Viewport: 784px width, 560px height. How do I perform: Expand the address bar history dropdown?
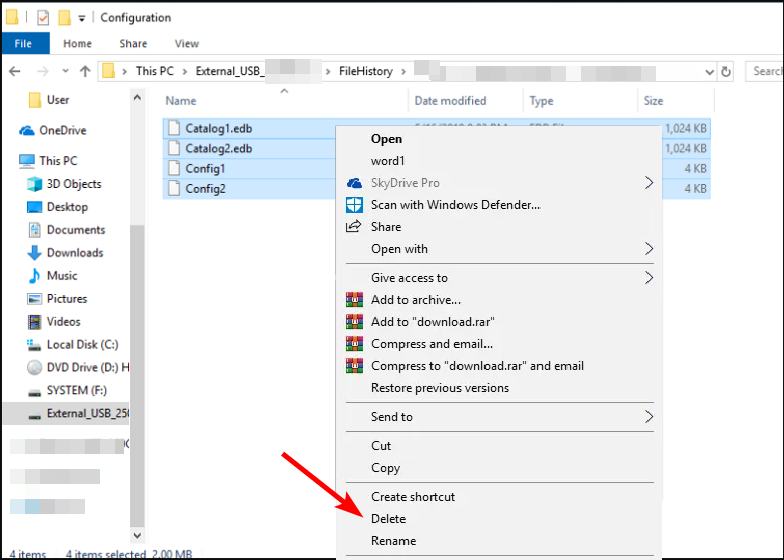709,72
